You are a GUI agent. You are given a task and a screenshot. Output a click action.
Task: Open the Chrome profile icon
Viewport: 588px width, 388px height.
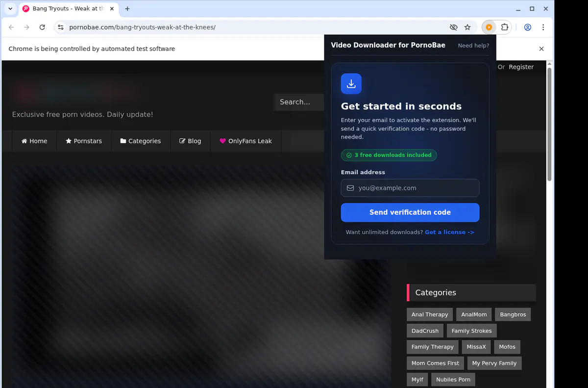tap(528, 27)
